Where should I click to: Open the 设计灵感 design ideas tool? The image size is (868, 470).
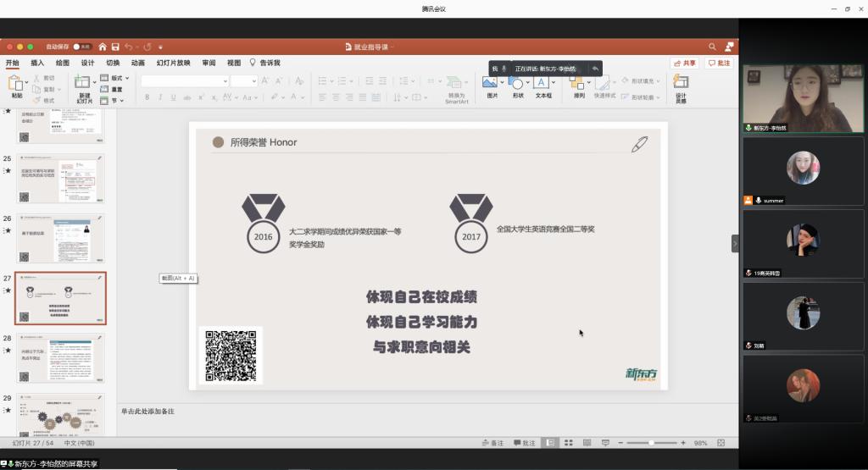click(681, 83)
